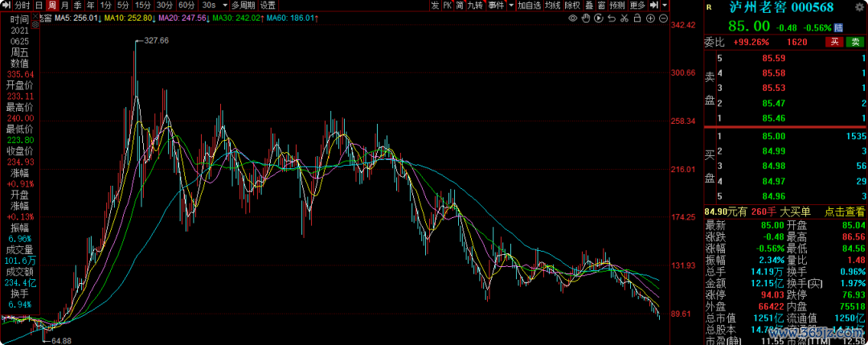Screen dimensions: 868x345
Task: Click the undo arrow icon above the chart
Action: click(611, 18)
